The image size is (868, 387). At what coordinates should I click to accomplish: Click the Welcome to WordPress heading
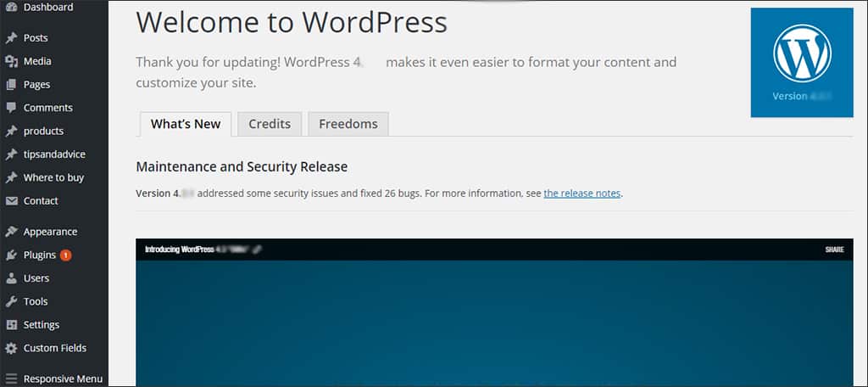tap(292, 23)
